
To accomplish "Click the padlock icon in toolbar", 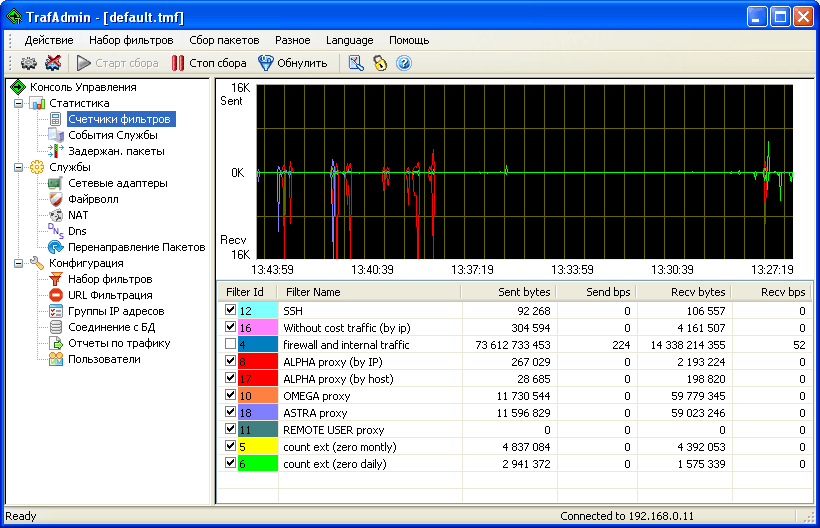I will (x=380, y=63).
